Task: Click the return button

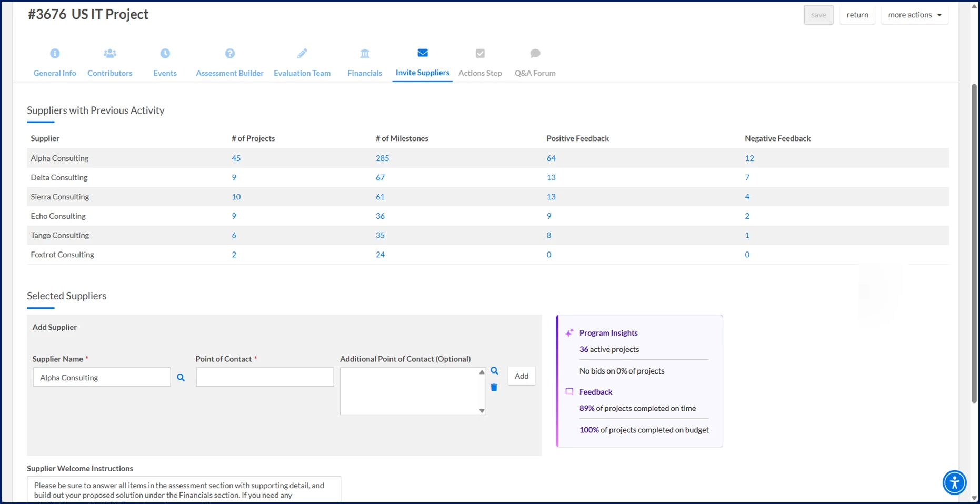Action: point(857,15)
